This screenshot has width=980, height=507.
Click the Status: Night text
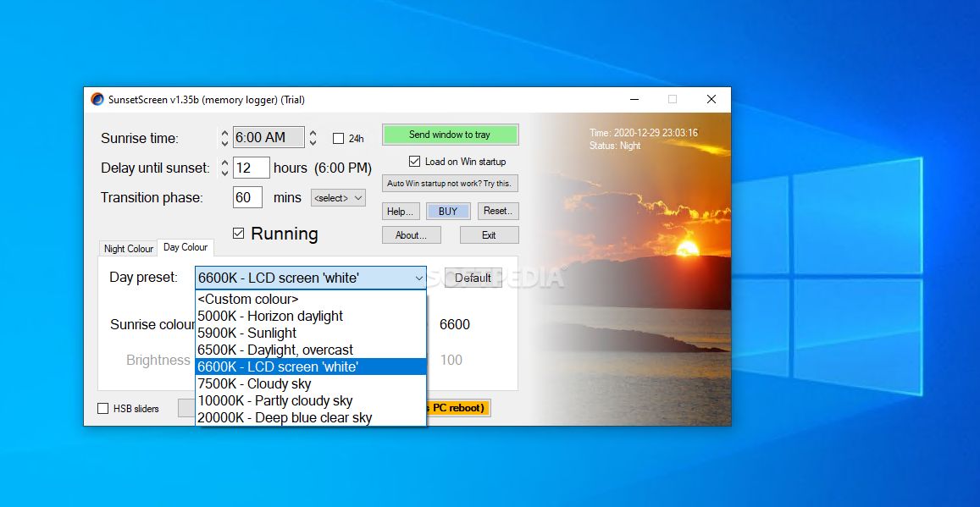[x=614, y=146]
